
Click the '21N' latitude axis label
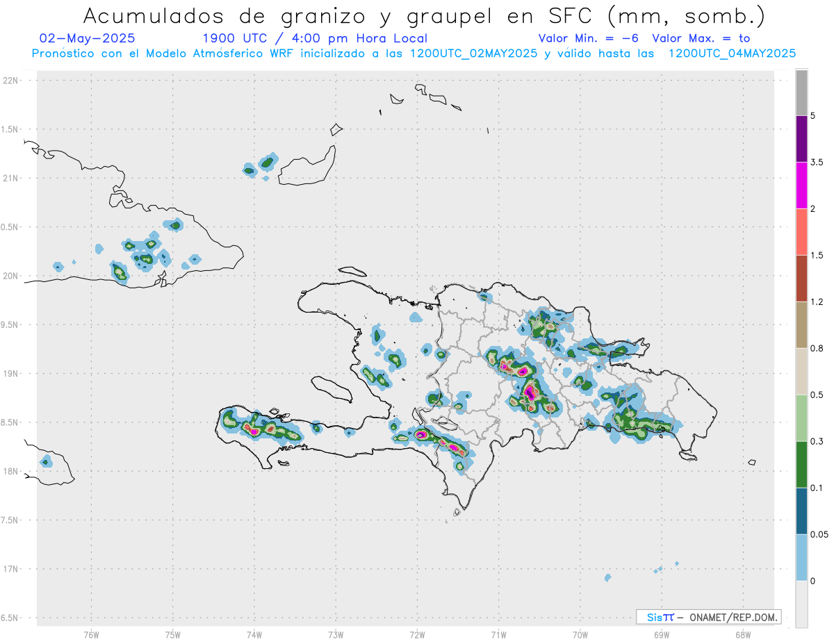11,178
